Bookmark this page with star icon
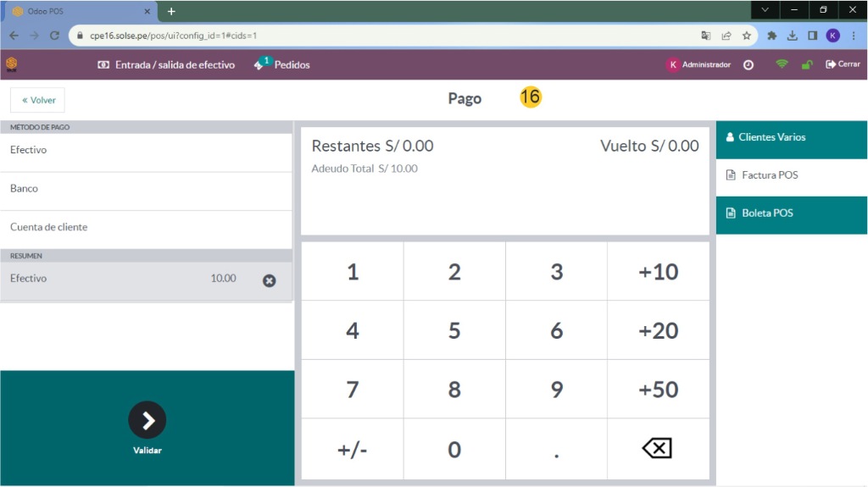Viewport: 868px width, 487px height. [747, 36]
